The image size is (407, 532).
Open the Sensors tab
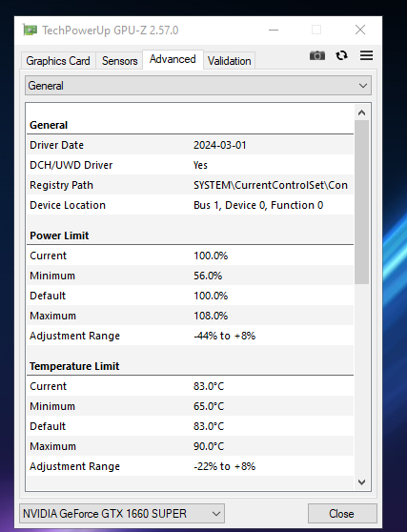(x=120, y=61)
